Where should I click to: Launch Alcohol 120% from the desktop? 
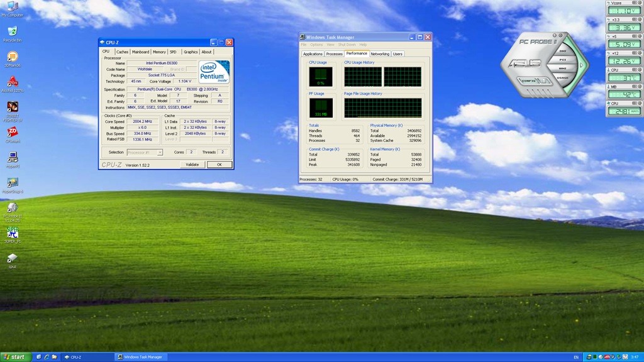[x=12, y=82]
